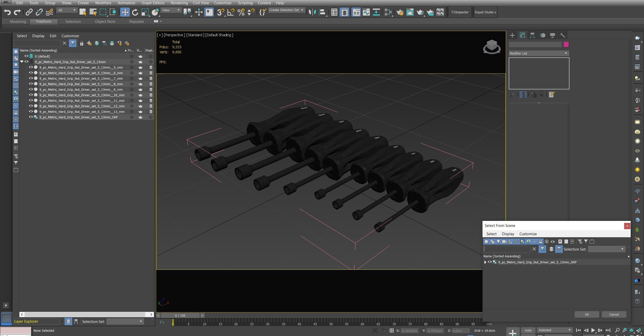Activate the Select and Move tool
This screenshot has height=336, width=644.
(125, 12)
